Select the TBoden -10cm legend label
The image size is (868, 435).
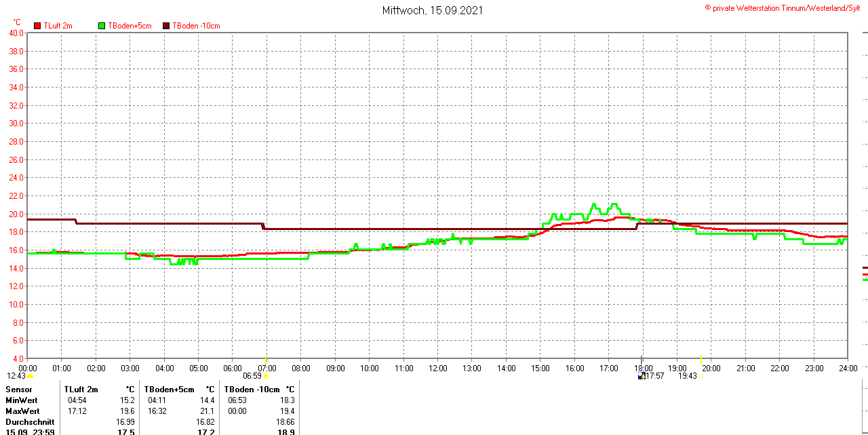pyautogui.click(x=196, y=26)
